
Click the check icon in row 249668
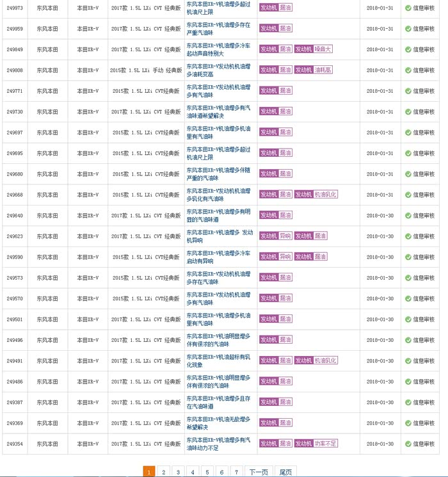[x=408, y=195]
